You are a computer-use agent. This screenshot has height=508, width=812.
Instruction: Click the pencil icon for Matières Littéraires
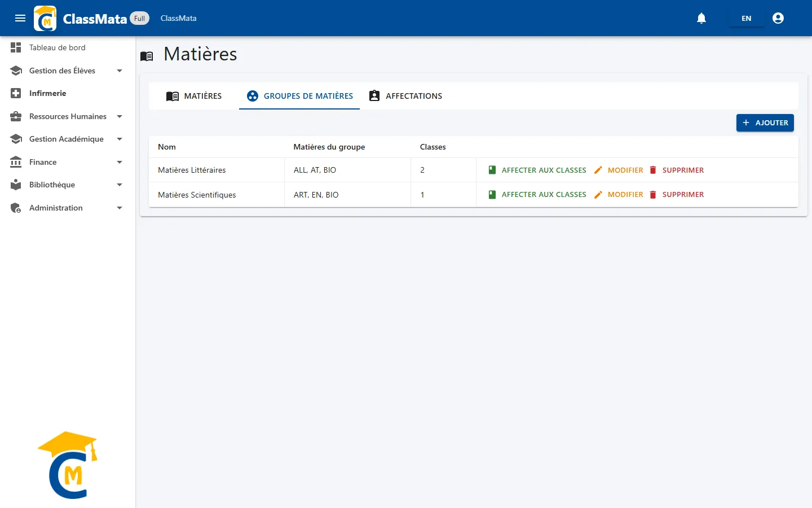click(x=598, y=170)
